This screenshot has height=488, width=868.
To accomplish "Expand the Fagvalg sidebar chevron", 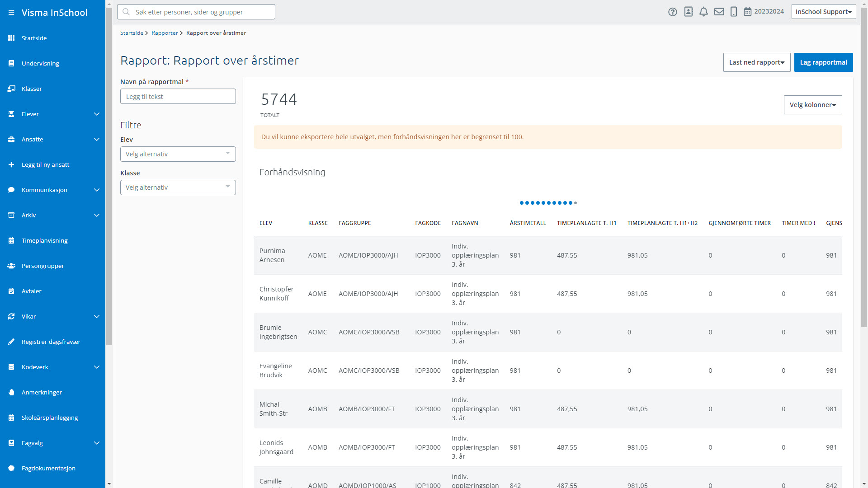I will tap(96, 443).
